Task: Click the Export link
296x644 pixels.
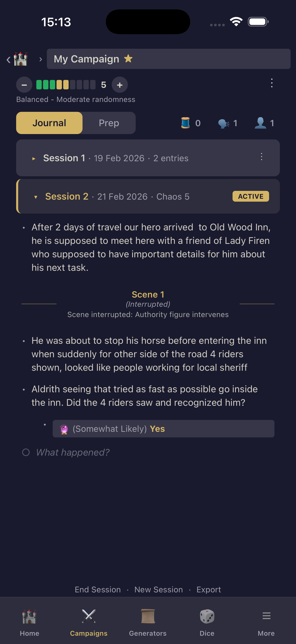Action: click(x=209, y=589)
